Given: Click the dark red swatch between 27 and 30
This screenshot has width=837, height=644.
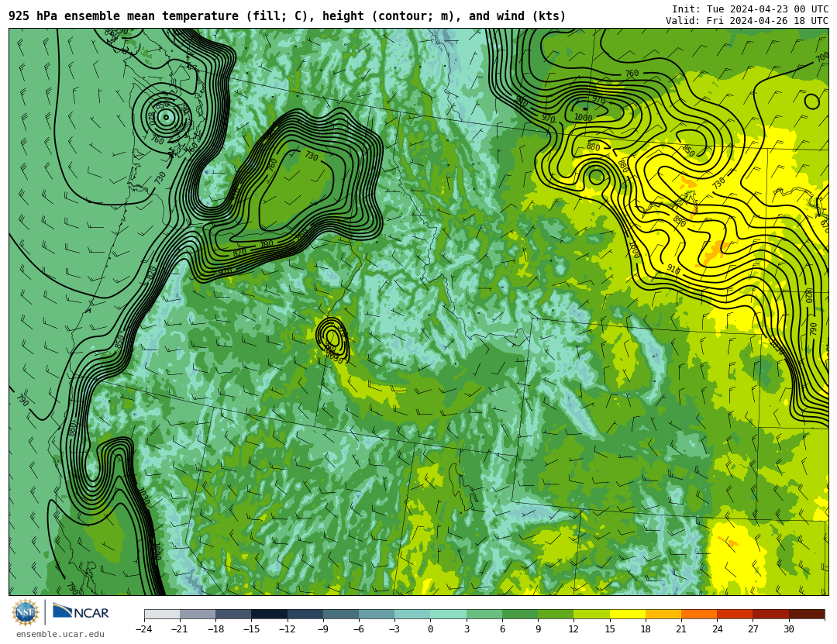Looking at the screenshot, I should (x=770, y=614).
